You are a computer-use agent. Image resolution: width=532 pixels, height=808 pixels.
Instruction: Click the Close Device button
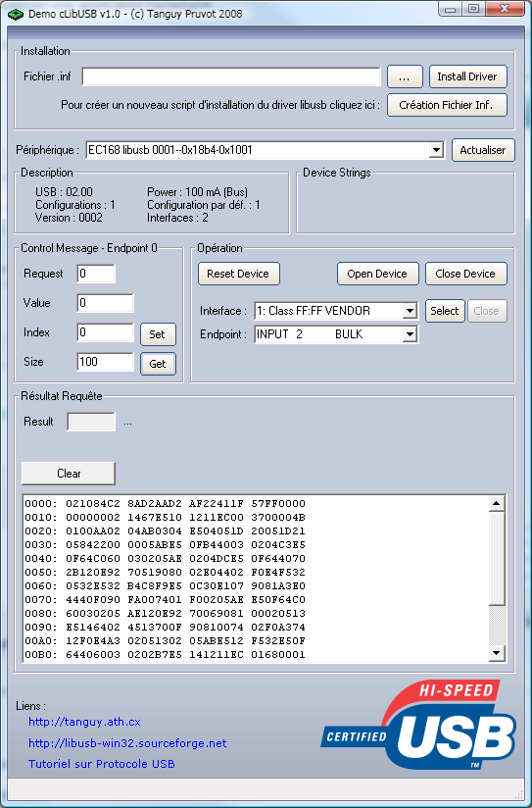click(x=466, y=274)
